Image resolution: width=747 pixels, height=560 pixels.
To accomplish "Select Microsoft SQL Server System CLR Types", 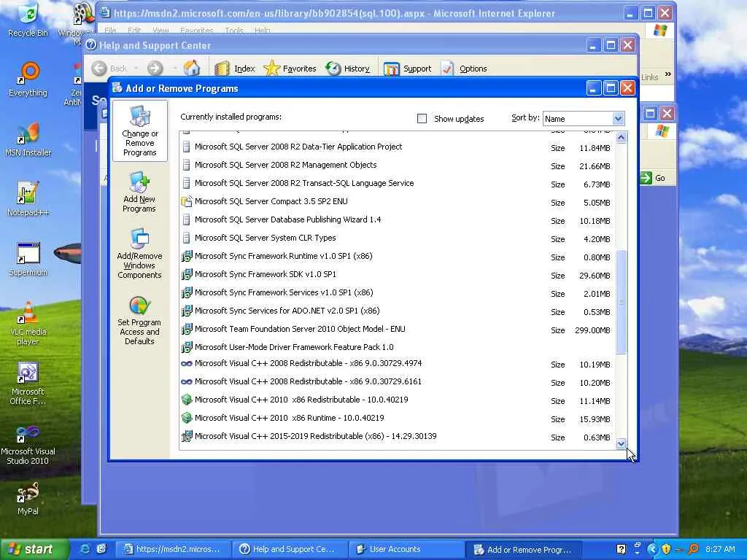I will click(x=396, y=238).
